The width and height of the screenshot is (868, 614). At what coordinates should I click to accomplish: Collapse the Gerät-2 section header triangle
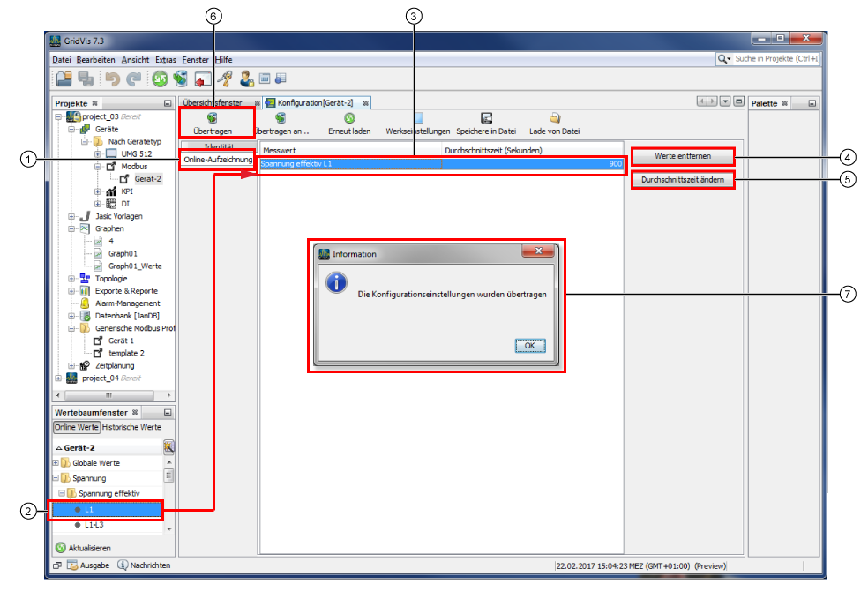click(59, 448)
